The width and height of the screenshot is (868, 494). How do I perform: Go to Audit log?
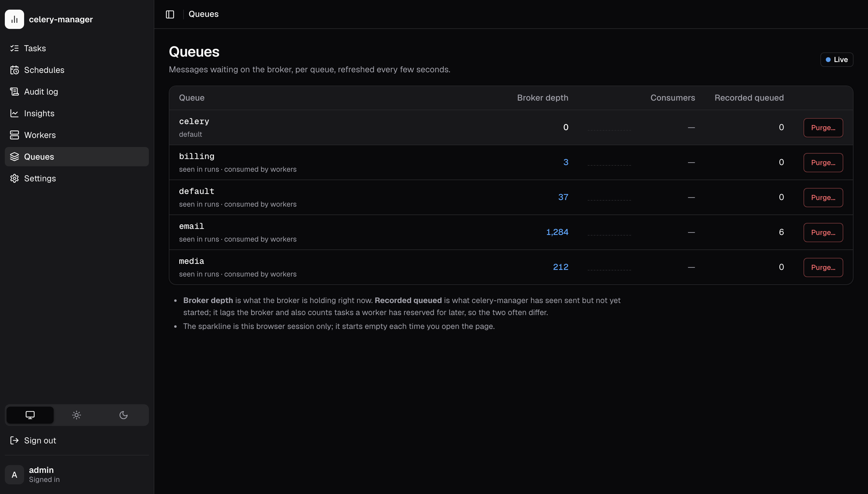click(x=77, y=92)
